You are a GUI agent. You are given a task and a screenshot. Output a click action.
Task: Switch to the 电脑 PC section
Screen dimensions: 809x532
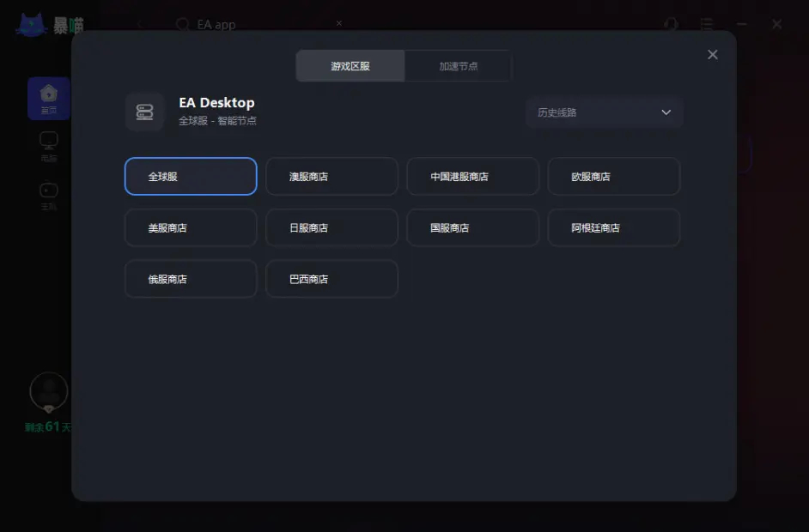pyautogui.click(x=49, y=145)
